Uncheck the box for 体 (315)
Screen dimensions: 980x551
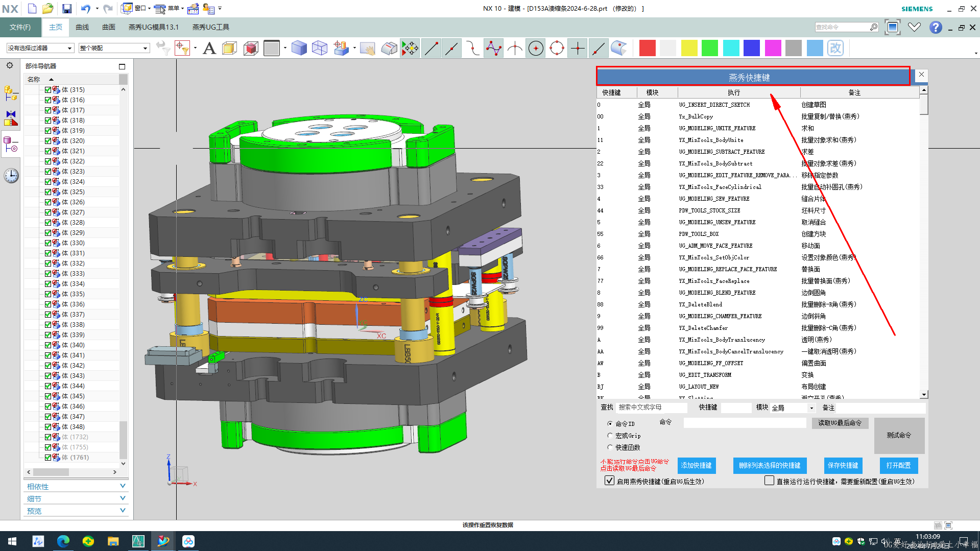pos(48,89)
